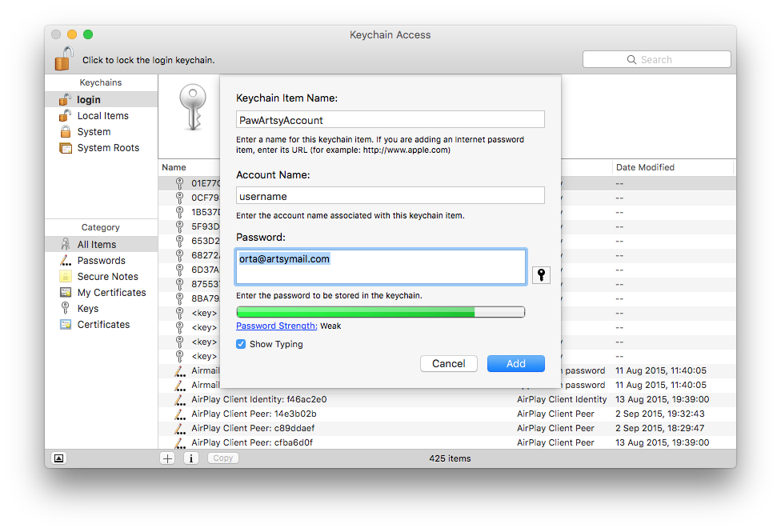Image resolution: width=781 pixels, height=532 pixels.
Task: Select the 8BA79 key row
Action: [x=190, y=298]
